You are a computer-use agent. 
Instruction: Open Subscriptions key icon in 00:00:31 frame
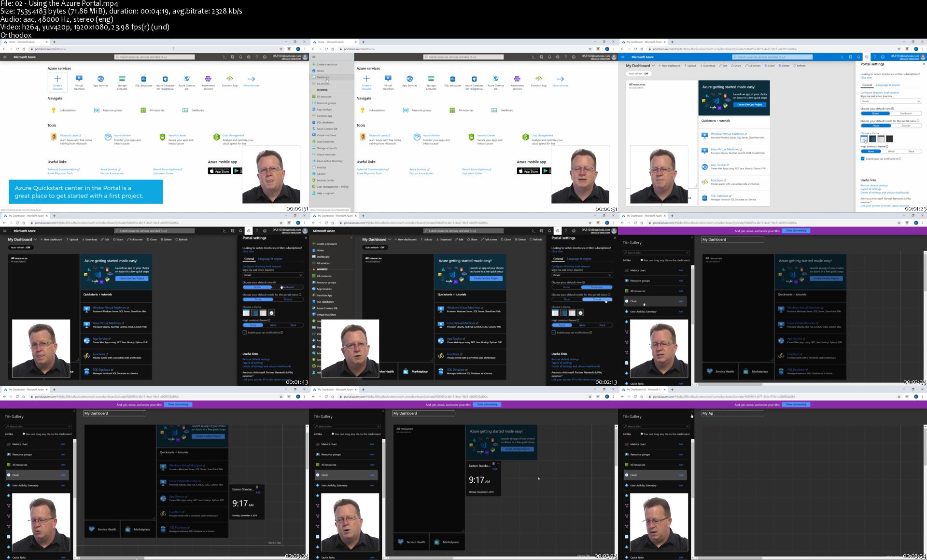click(x=54, y=110)
